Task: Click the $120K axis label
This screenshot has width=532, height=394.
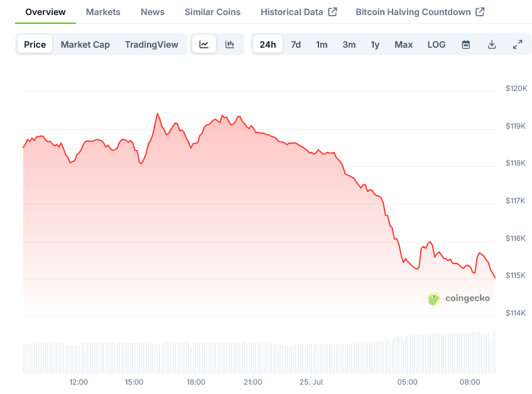Action: (x=516, y=88)
